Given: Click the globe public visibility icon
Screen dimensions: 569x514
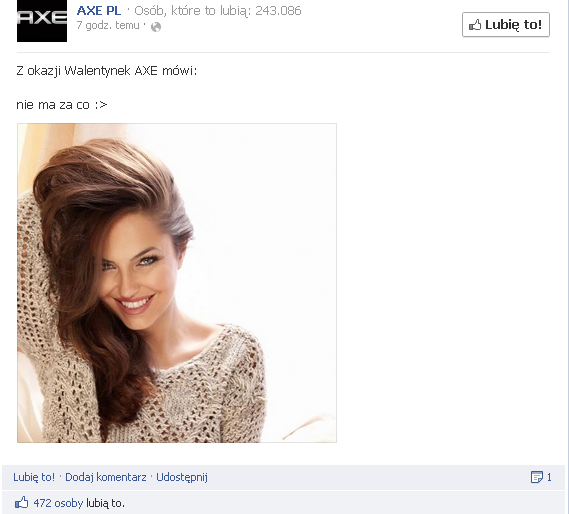Looking at the screenshot, I should (x=156, y=27).
